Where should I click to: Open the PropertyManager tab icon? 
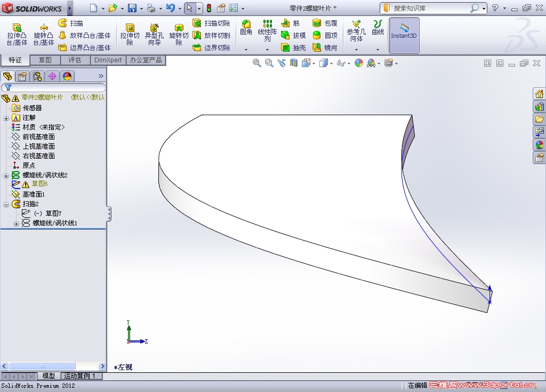tap(22, 76)
